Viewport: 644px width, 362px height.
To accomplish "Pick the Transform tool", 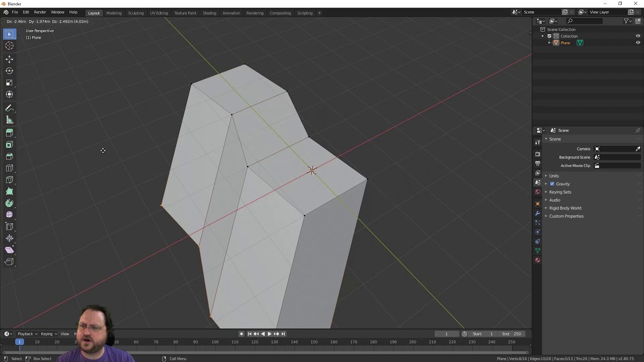I will (9, 94).
